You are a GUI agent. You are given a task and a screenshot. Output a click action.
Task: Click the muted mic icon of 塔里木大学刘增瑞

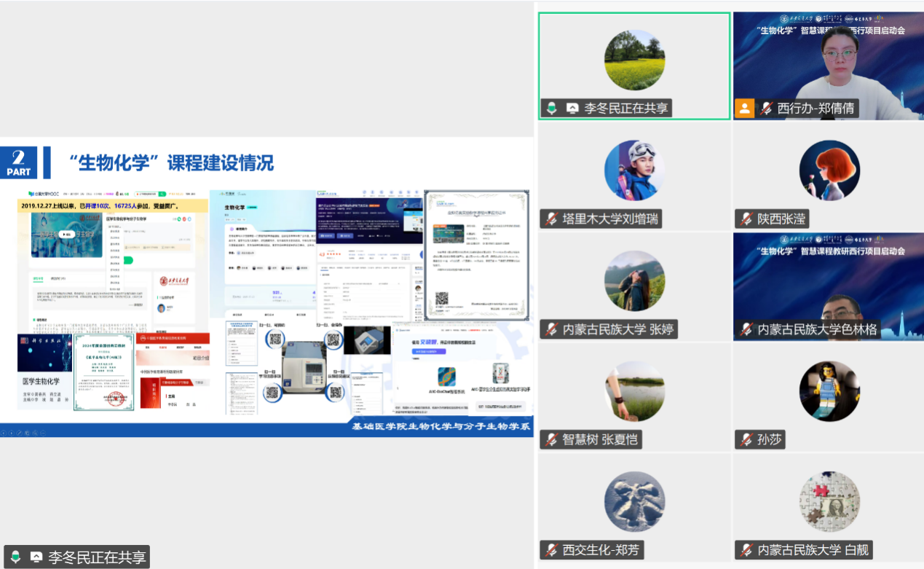tap(551, 219)
